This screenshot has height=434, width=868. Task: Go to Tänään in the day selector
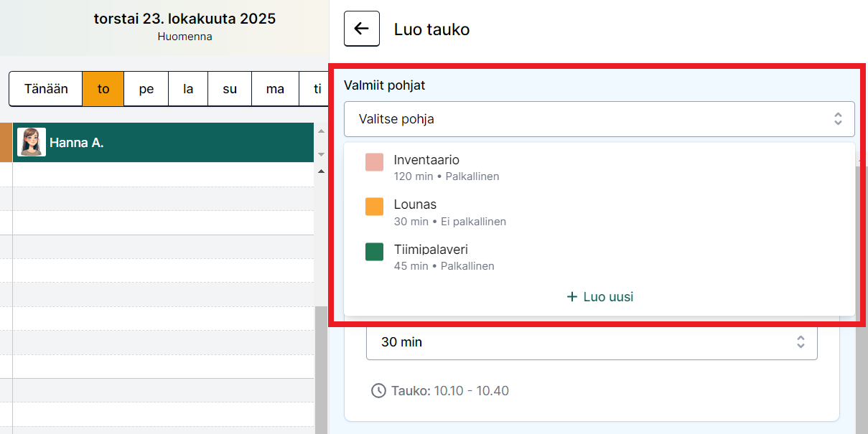click(x=46, y=89)
